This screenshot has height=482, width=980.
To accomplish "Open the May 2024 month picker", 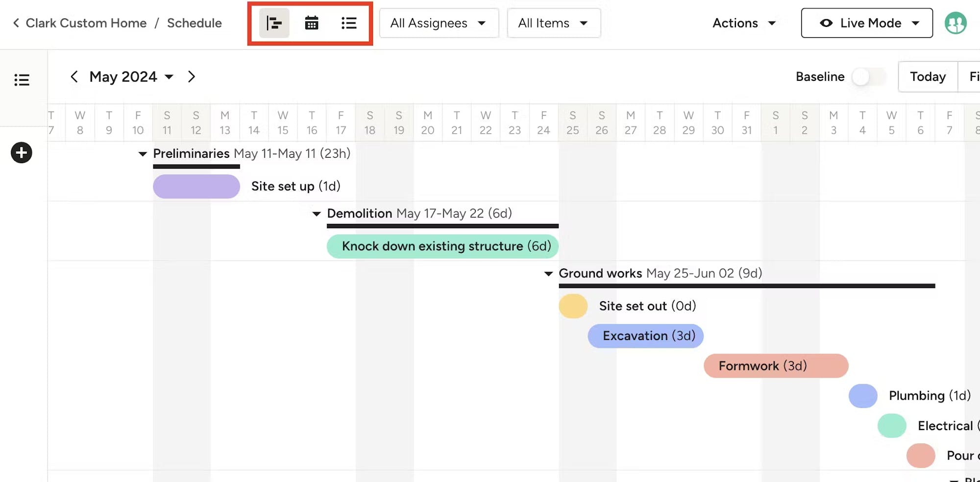I will coord(131,77).
